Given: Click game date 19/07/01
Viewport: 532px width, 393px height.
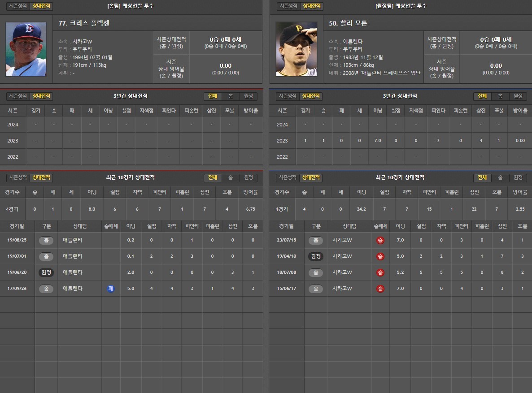Looking at the screenshot, I should (x=17, y=256).
